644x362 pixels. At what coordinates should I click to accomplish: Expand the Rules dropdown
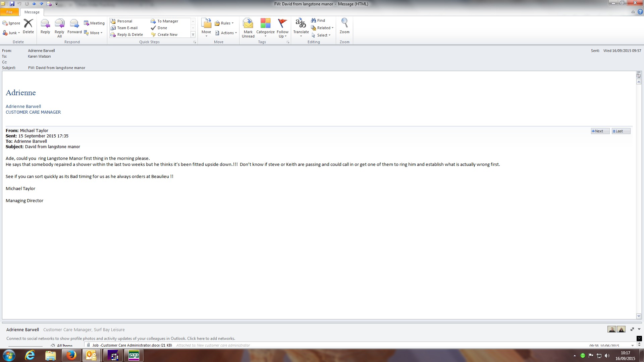[x=224, y=23]
